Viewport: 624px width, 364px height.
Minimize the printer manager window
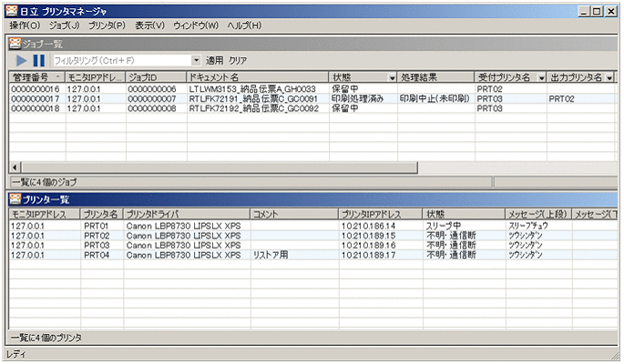tap(584, 11)
